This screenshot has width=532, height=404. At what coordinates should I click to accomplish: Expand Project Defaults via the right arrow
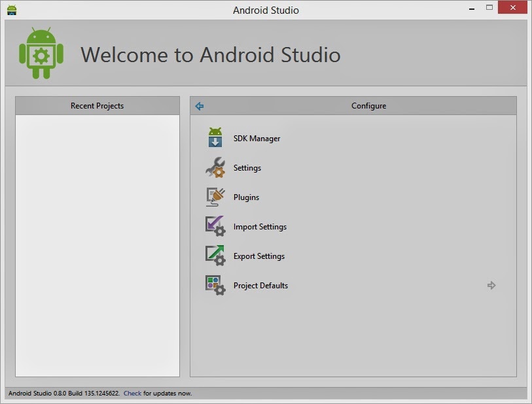(491, 286)
